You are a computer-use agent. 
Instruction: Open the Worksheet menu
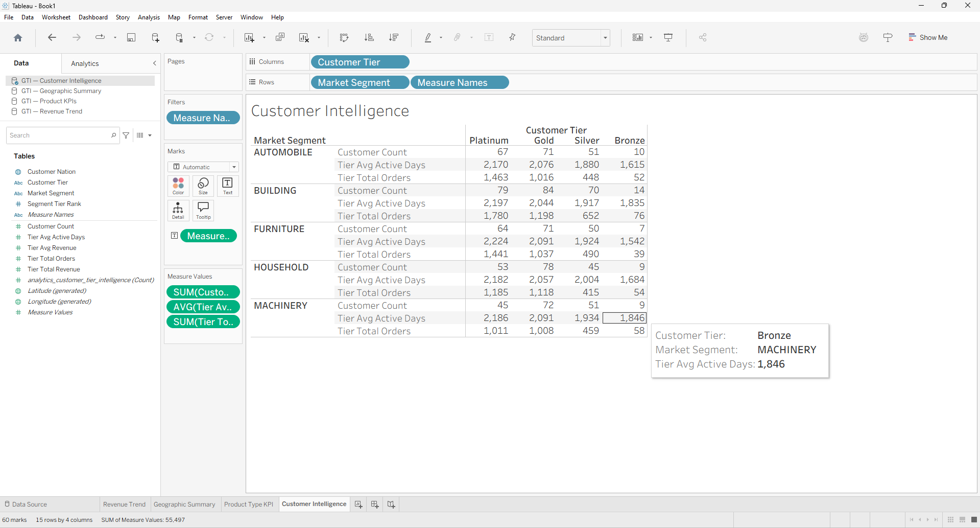(56, 17)
